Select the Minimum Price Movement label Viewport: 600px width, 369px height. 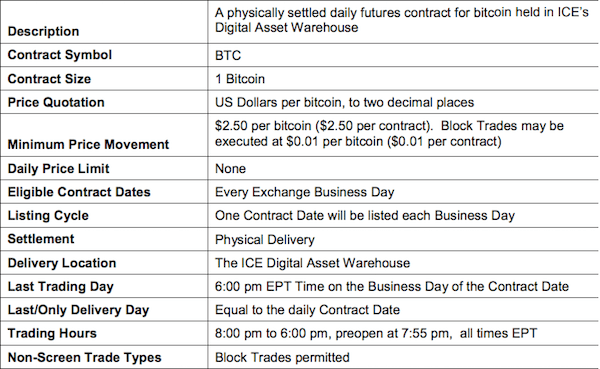[88, 144]
